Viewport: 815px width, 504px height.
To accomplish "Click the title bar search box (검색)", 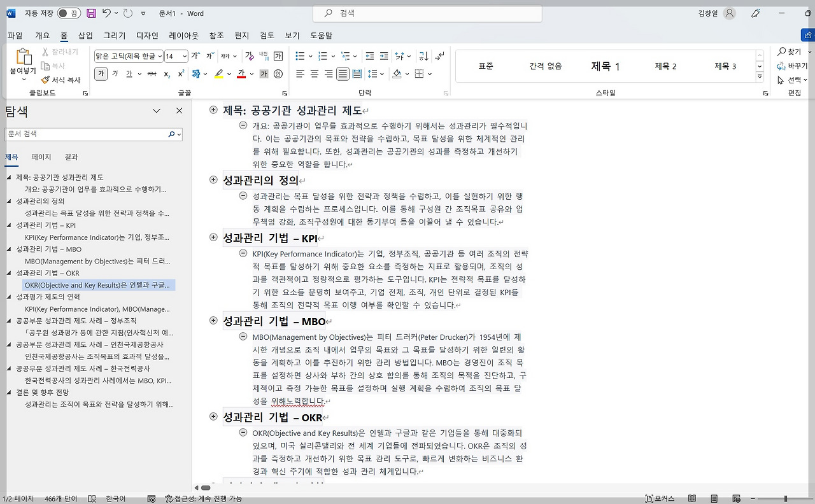I will [x=427, y=13].
